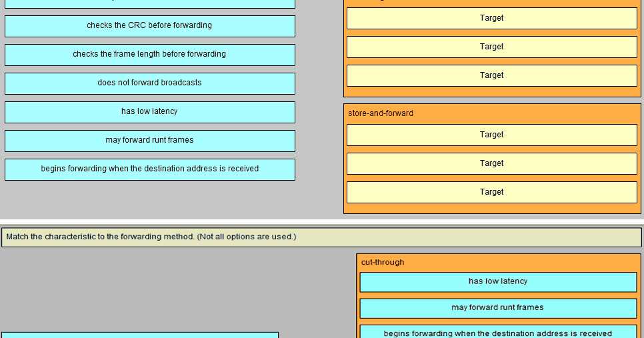Click placed 'begins forwarding' answer under cut-through
Viewport: 644px width, 338px height.
pyautogui.click(x=498, y=332)
